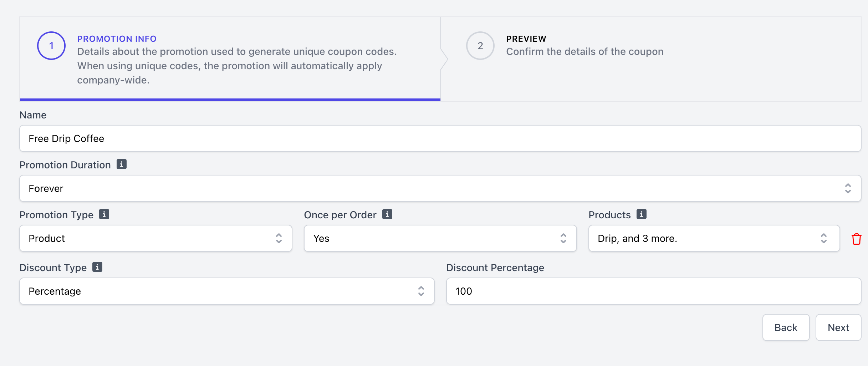The width and height of the screenshot is (868, 366).
Task: Click the Once per Order info icon
Action: click(x=387, y=214)
